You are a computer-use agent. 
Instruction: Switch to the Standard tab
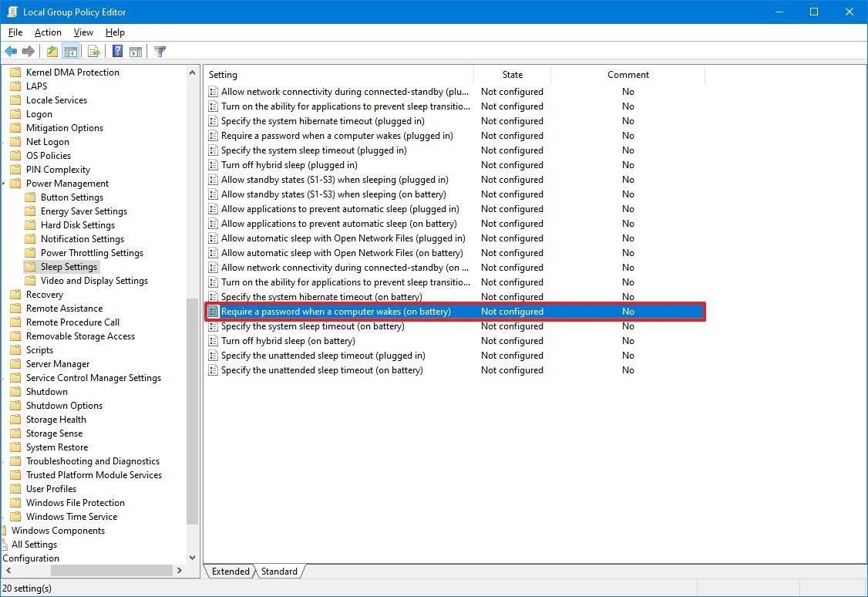point(279,572)
